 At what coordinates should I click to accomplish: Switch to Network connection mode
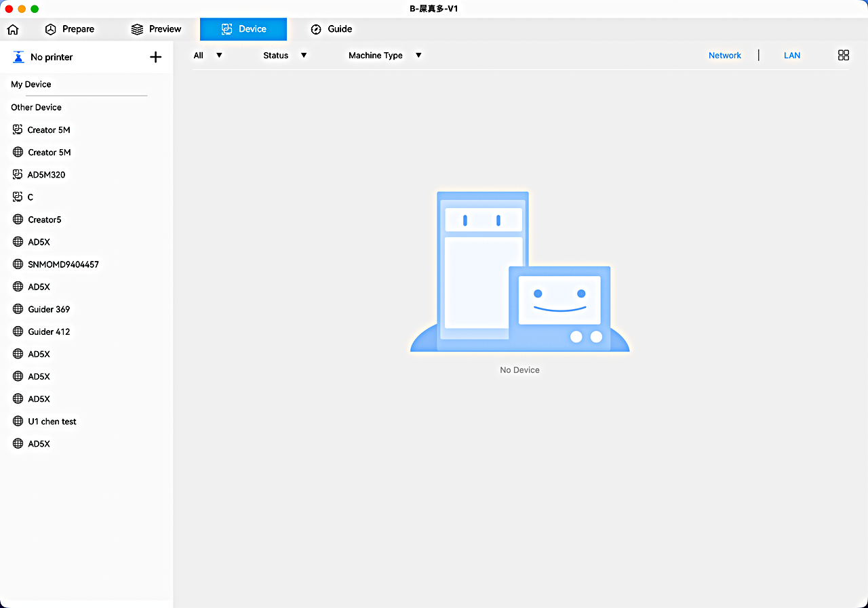725,56
